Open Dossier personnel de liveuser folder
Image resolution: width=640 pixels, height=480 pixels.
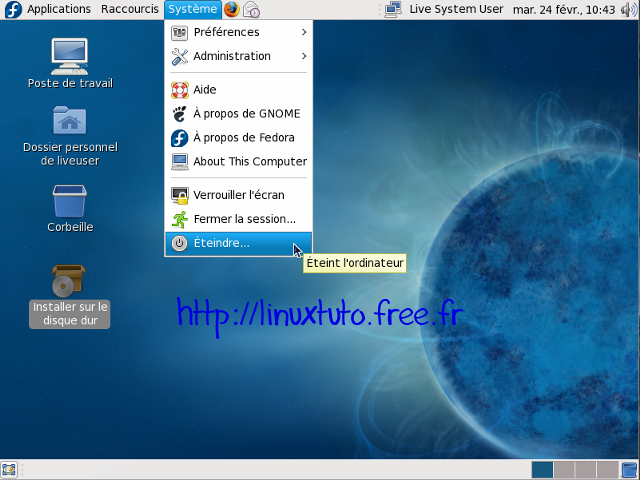pyautogui.click(x=70, y=120)
